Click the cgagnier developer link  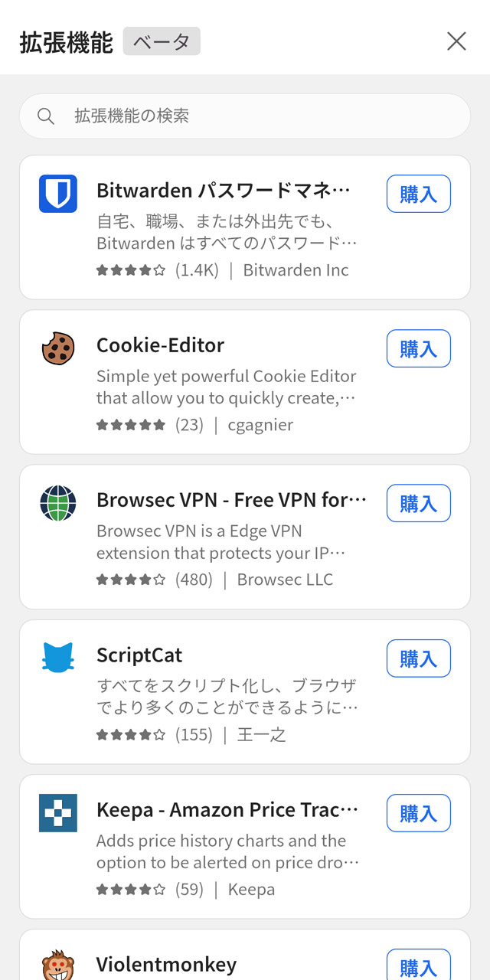[260, 423]
